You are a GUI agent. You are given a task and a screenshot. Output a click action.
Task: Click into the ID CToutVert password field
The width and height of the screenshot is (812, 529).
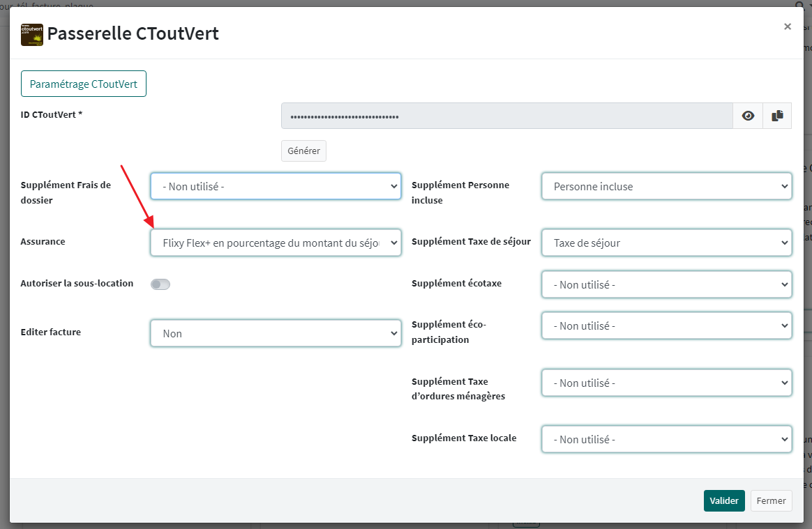pyautogui.click(x=506, y=116)
